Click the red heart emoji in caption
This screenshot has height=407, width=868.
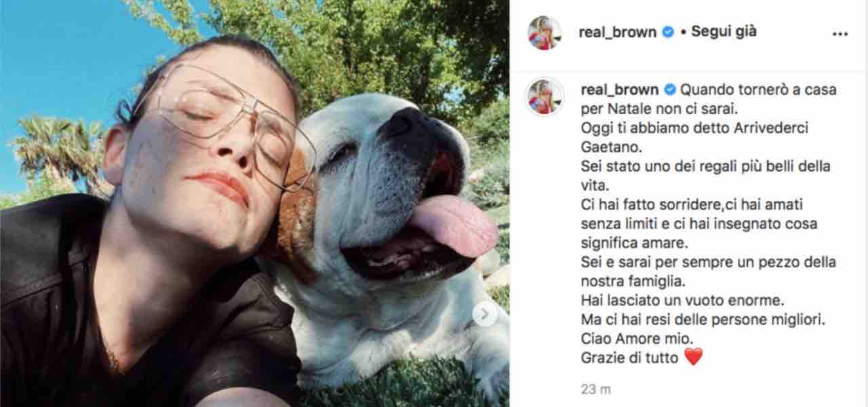[693, 357]
